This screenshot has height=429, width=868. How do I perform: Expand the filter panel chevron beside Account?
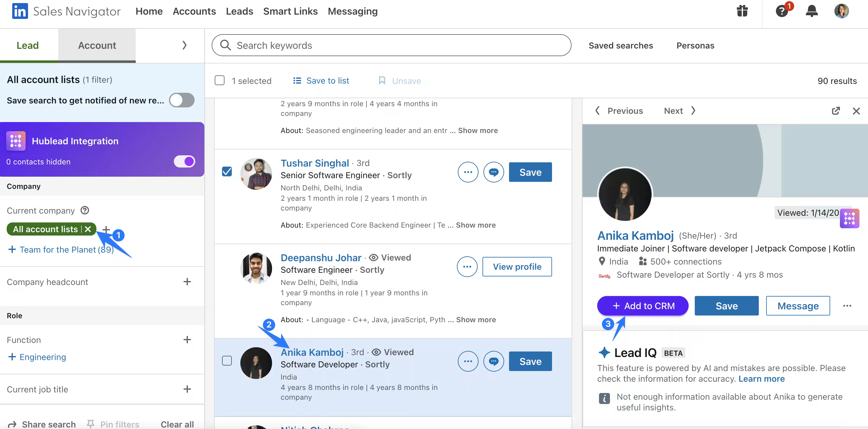184,45
